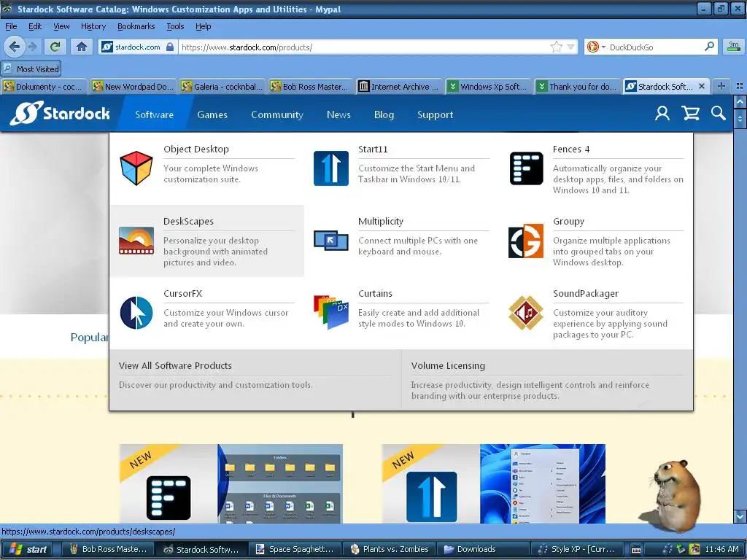The width and height of the screenshot is (747, 560).
Task: Click View All Software Products link
Action: 175,366
